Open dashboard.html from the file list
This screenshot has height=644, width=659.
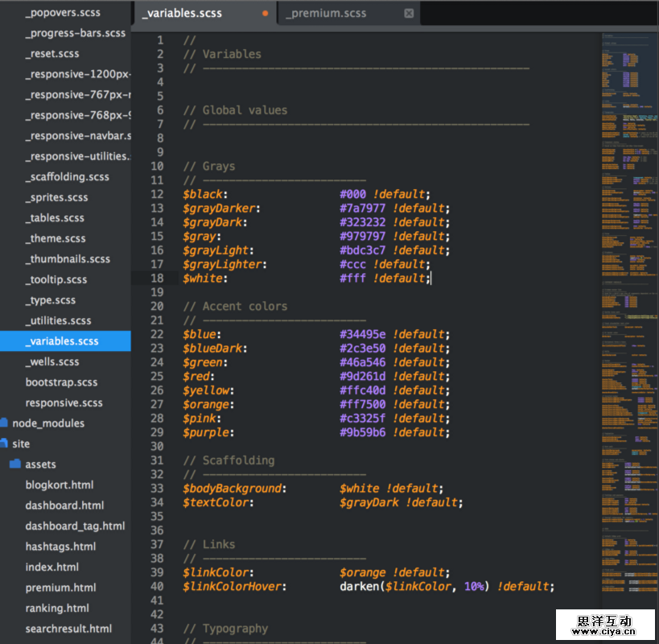click(64, 506)
